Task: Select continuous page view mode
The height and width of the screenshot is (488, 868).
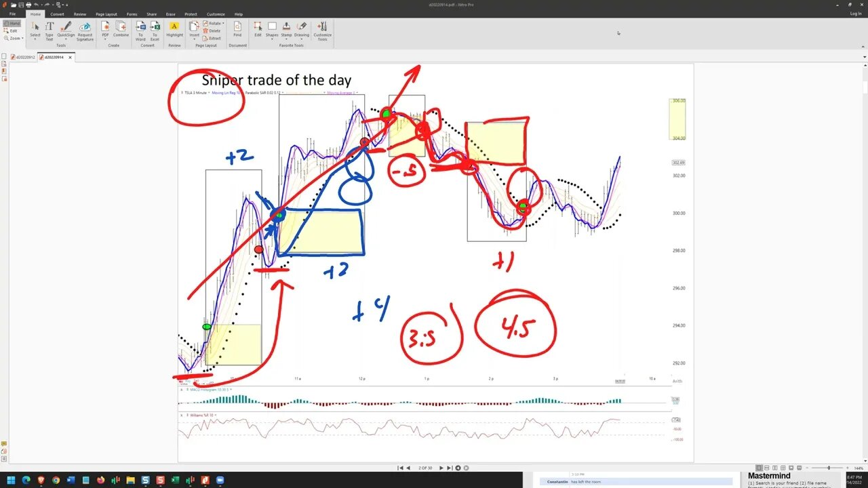Action: (767, 468)
